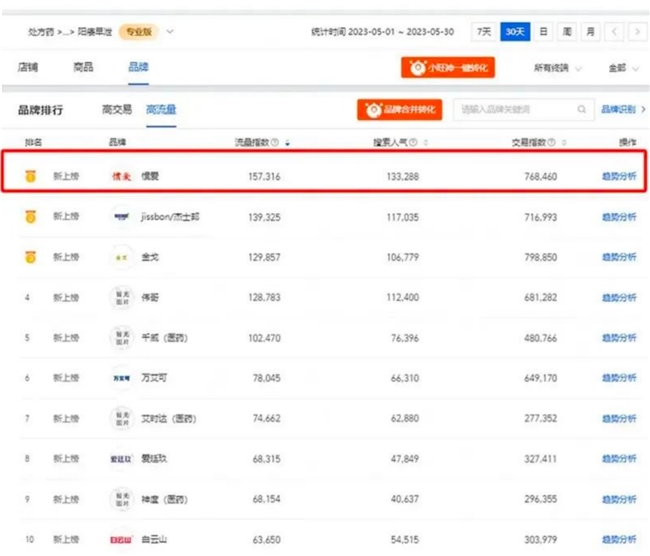The width and height of the screenshot is (650, 556).
Task: Focus the brand keyword search field
Action: tap(524, 109)
